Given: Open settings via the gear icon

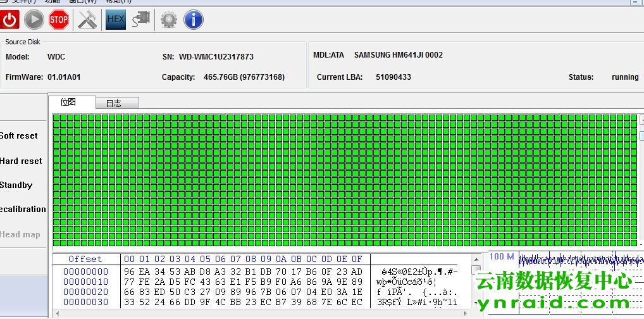Looking at the screenshot, I should [x=168, y=20].
